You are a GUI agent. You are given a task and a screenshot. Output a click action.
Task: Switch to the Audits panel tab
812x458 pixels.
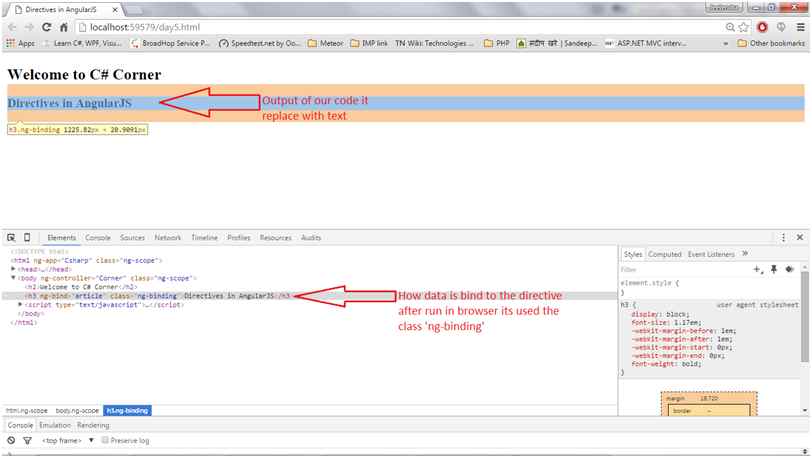point(311,237)
